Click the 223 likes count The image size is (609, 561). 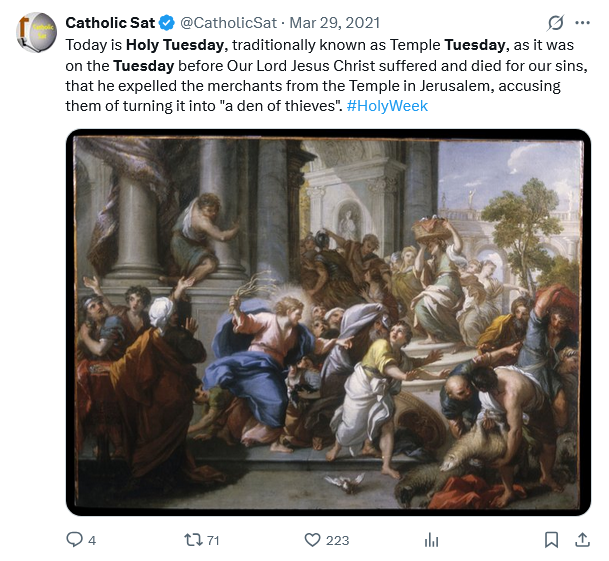tap(338, 540)
